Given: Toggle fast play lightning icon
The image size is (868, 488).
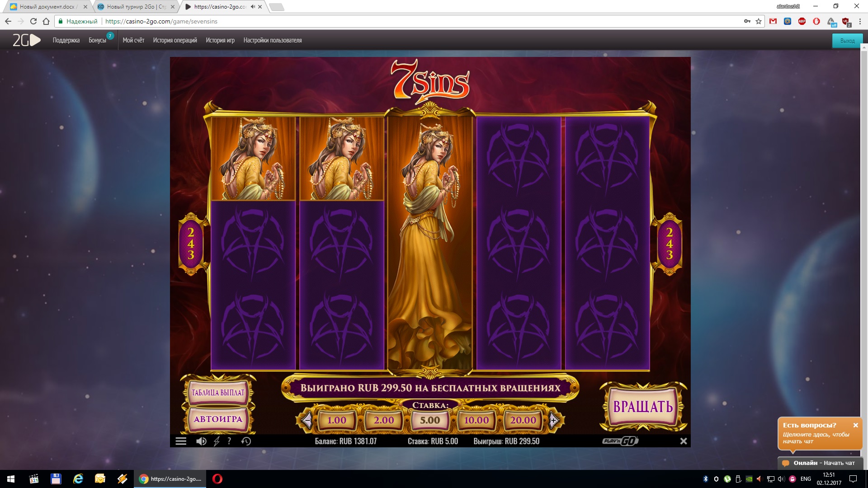Looking at the screenshot, I should tap(217, 441).
